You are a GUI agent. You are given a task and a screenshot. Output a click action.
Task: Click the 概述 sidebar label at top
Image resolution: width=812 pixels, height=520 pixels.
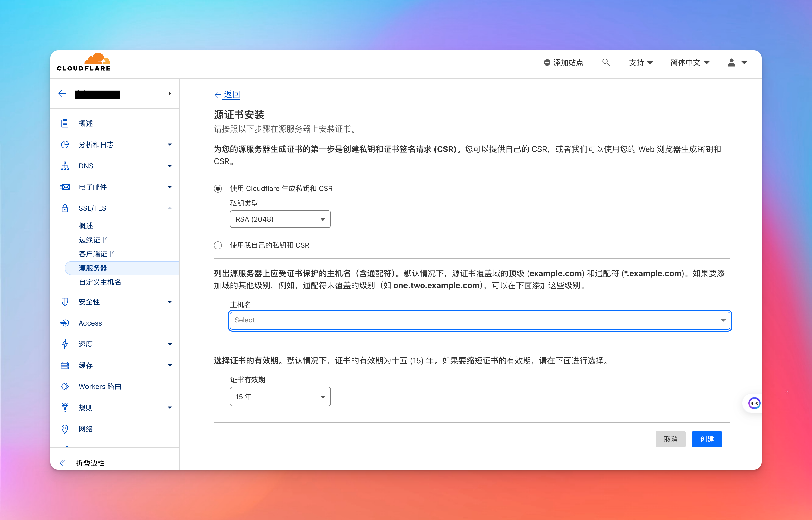point(86,123)
